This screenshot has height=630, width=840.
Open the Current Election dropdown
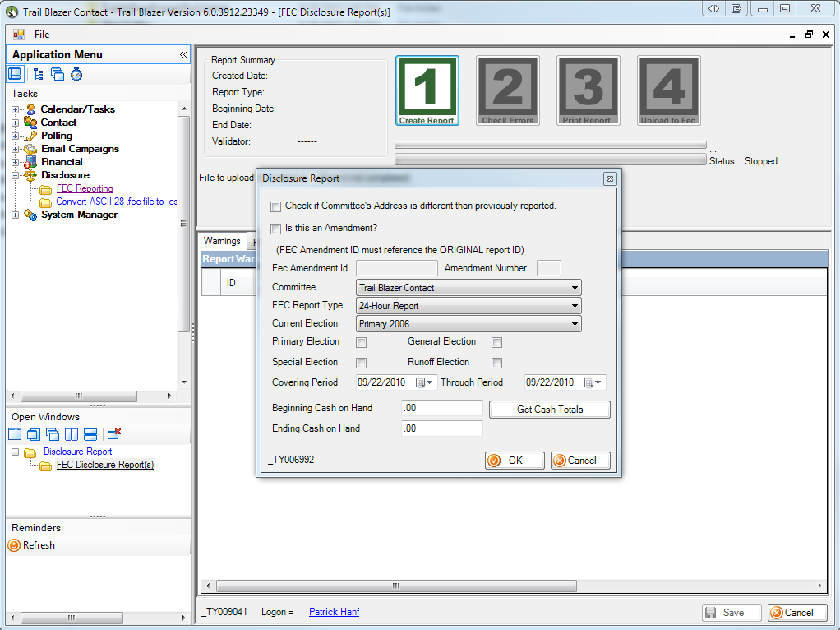(575, 324)
